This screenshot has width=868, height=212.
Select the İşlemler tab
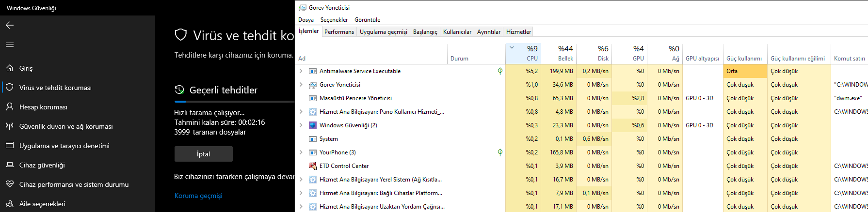pyautogui.click(x=308, y=31)
